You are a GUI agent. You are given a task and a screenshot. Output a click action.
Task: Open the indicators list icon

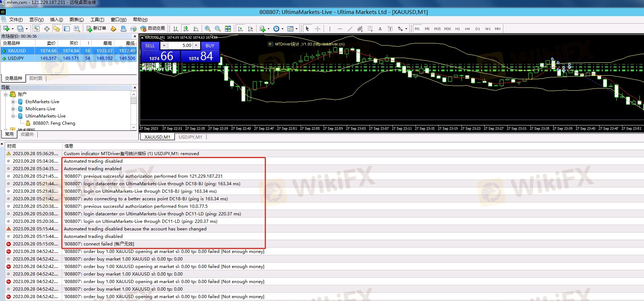pos(263,29)
